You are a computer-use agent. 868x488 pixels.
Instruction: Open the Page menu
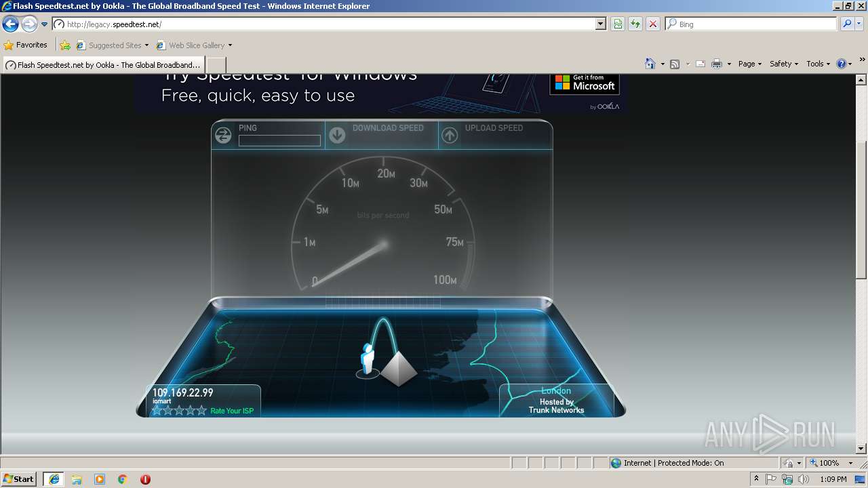click(x=750, y=64)
